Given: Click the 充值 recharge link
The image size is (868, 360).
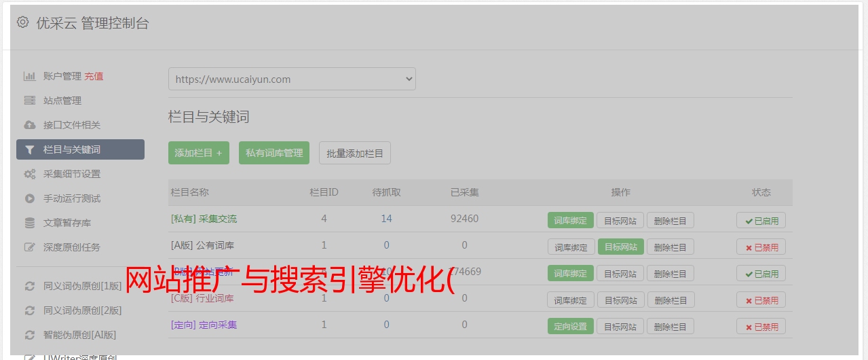Looking at the screenshot, I should 94,76.
